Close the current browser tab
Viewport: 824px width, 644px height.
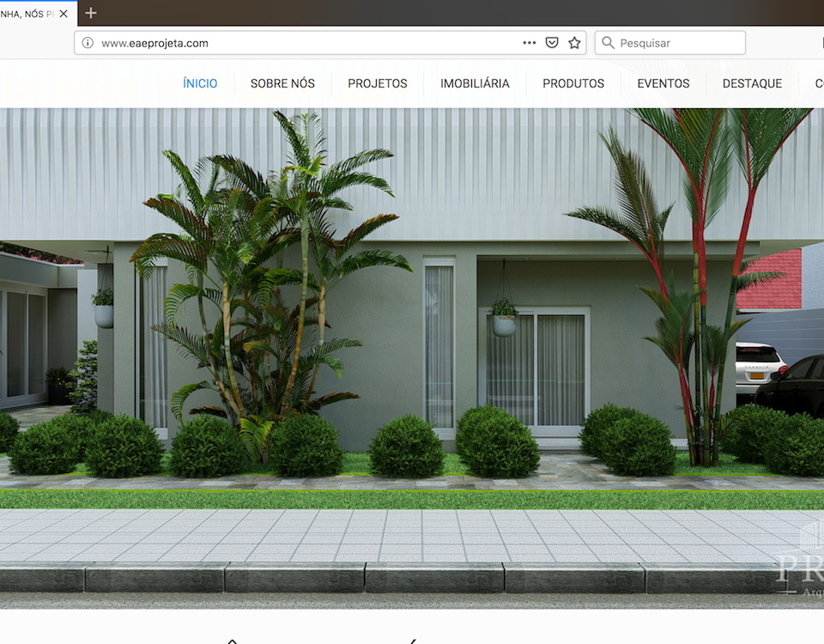(64, 14)
